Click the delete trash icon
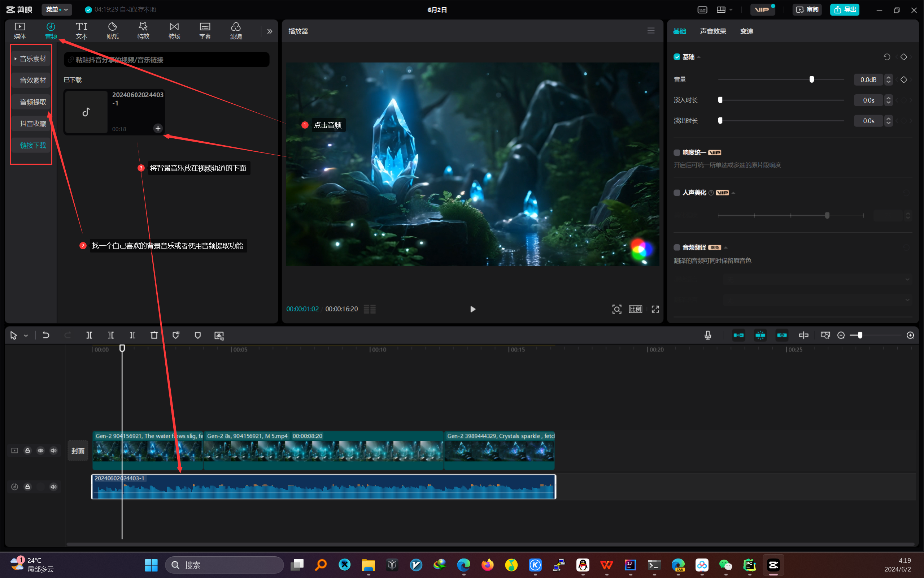 click(154, 335)
